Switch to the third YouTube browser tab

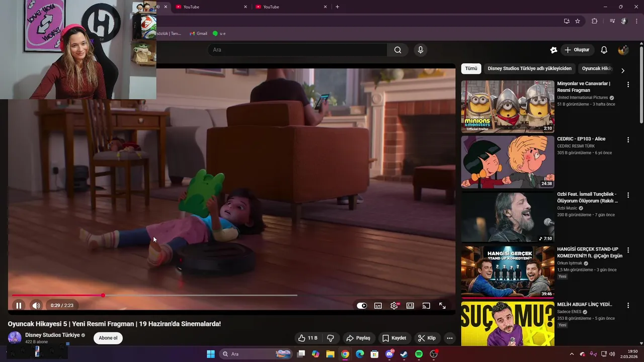(292, 7)
